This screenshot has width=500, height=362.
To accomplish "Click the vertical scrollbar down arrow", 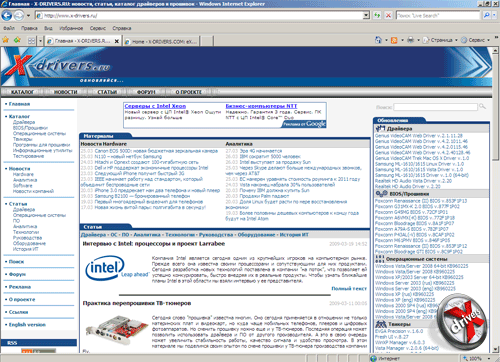I will [496, 349].
